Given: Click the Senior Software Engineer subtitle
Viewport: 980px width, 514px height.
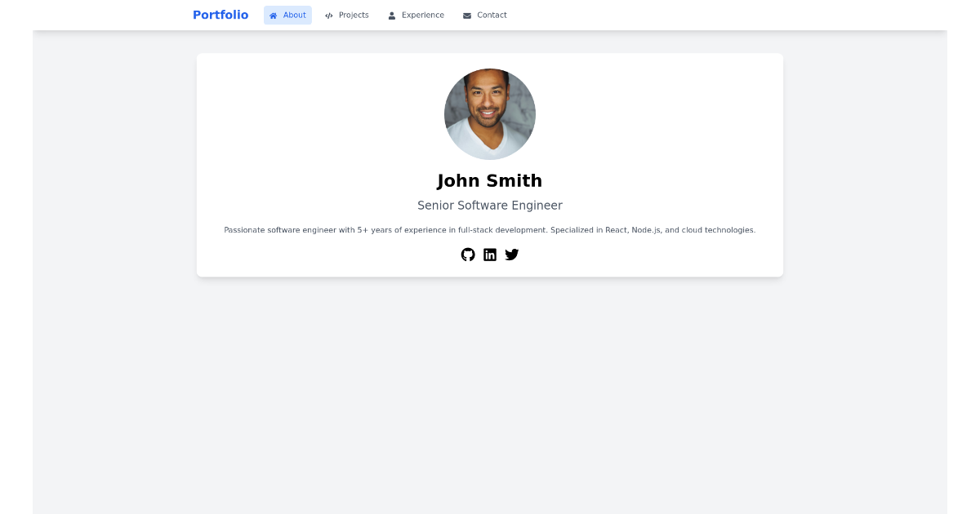Looking at the screenshot, I should pyautogui.click(x=489, y=206).
